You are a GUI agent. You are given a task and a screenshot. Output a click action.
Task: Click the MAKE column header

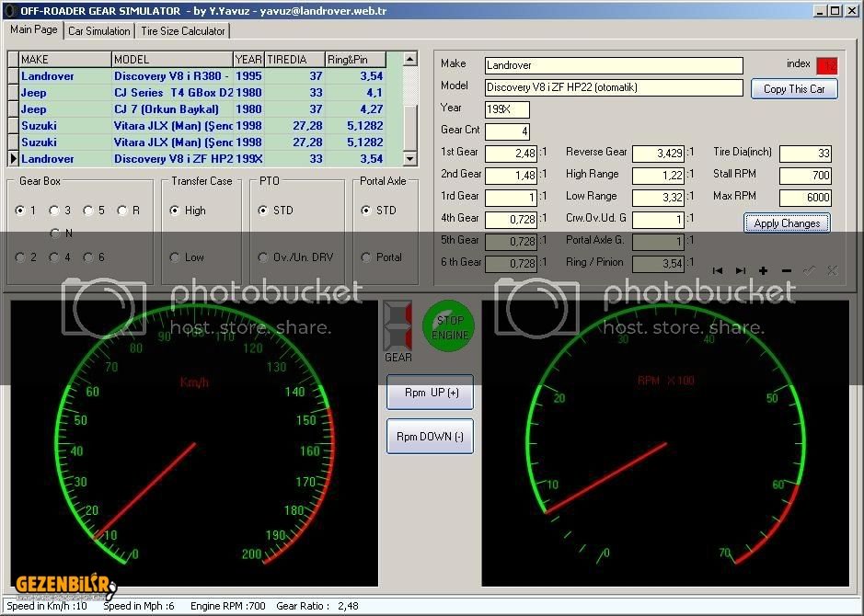(x=65, y=60)
